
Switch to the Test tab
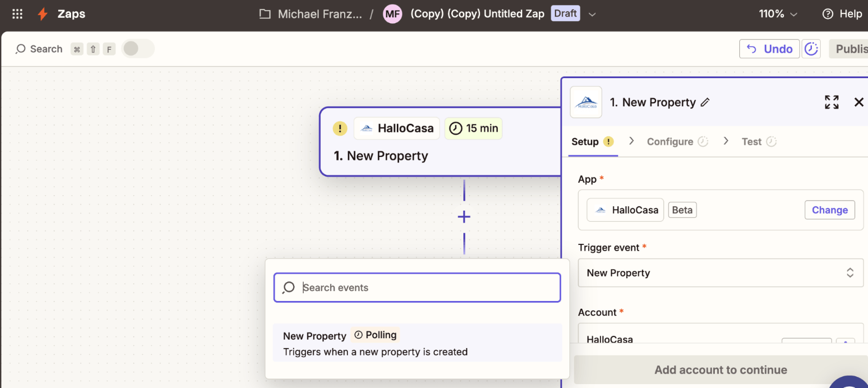(x=759, y=142)
